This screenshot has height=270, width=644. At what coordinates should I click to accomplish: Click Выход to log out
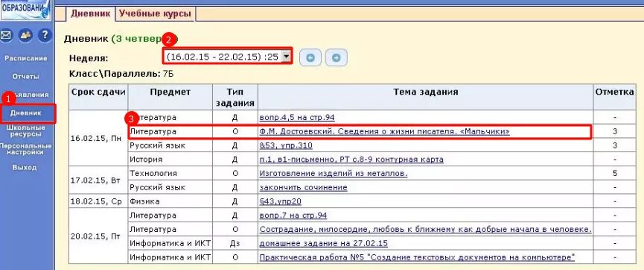click(x=25, y=168)
